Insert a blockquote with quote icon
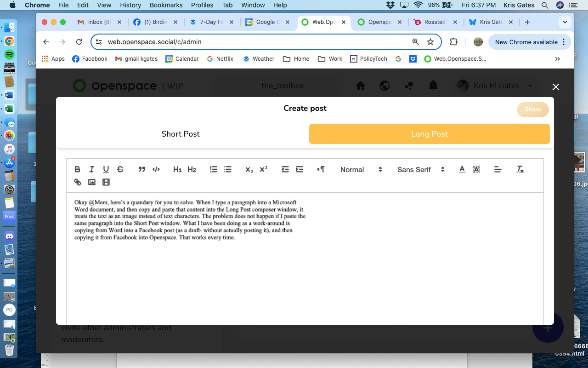This screenshot has width=588, height=368. tap(142, 169)
